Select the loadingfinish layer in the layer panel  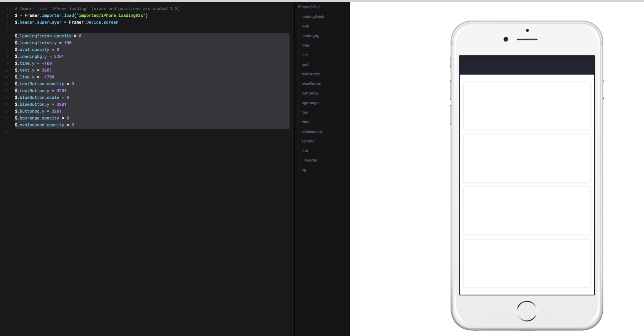(312, 16)
